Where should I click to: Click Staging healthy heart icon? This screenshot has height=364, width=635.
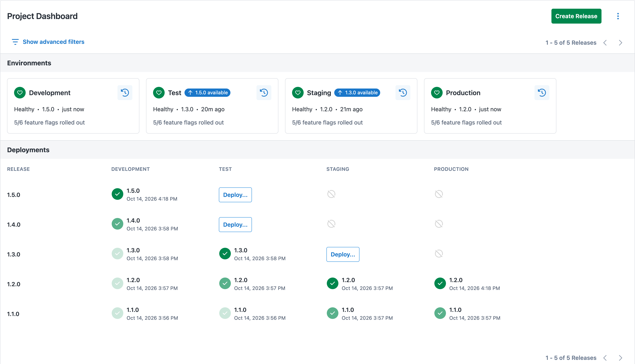pos(298,93)
